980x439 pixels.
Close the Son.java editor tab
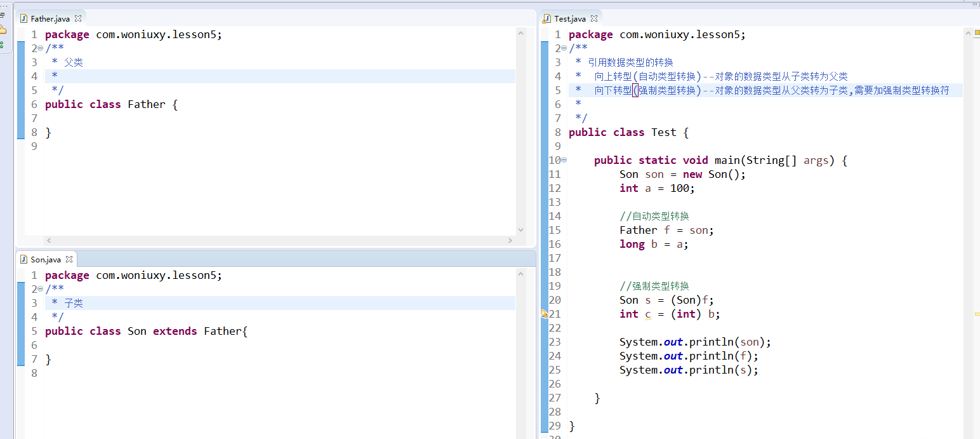pos(69,259)
